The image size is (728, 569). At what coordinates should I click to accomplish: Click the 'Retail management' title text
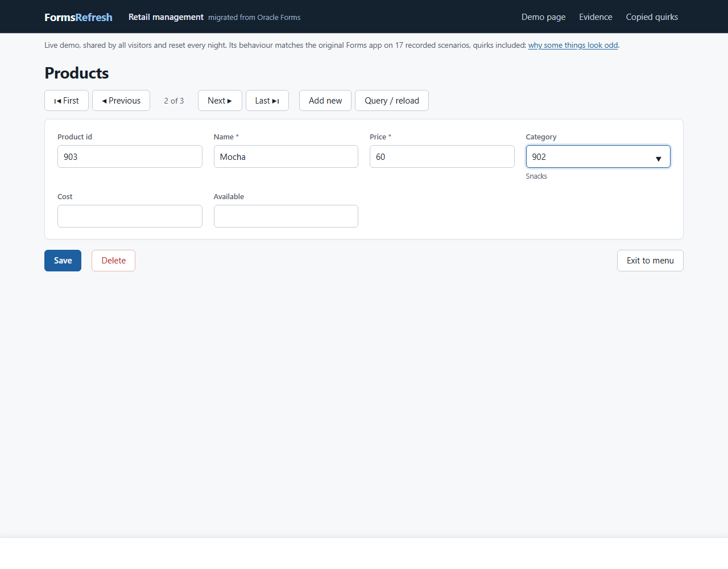click(x=166, y=17)
